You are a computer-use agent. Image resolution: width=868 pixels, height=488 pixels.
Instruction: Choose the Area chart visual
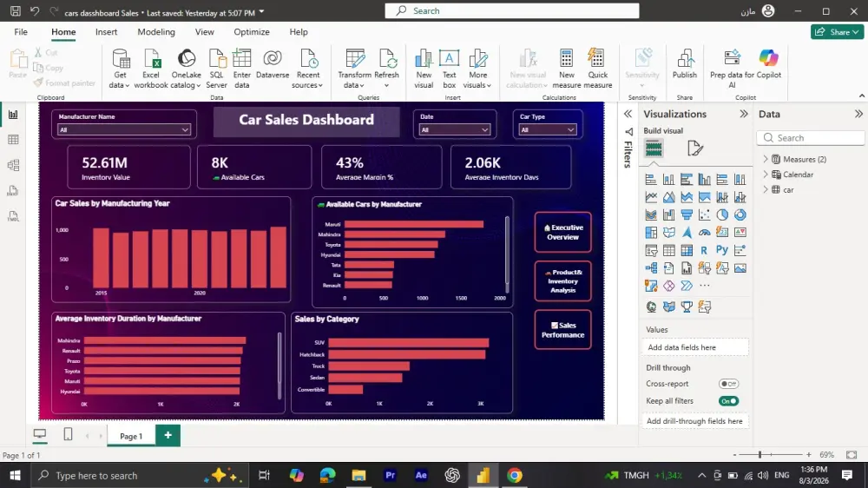(x=668, y=197)
